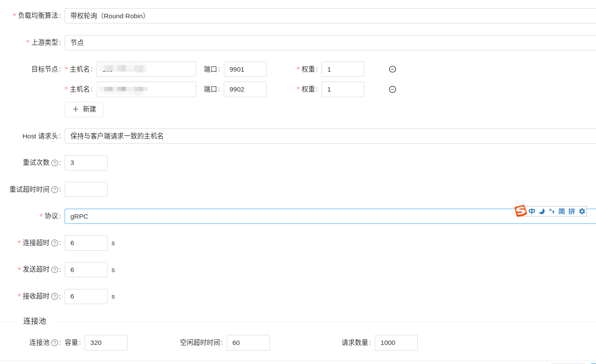Screen dimensions: 596x364
Task: Remove the target node with port 9902
Action: 392,89
